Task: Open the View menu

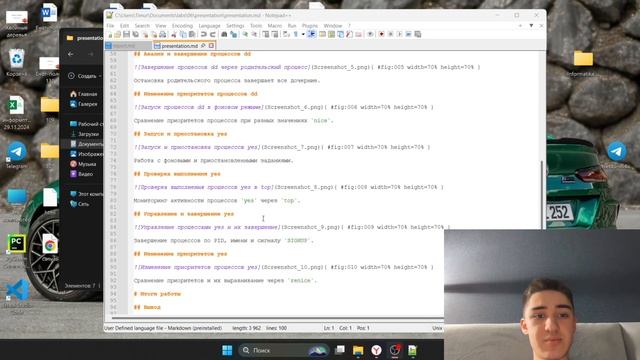Action: pyautogui.click(x=160, y=26)
